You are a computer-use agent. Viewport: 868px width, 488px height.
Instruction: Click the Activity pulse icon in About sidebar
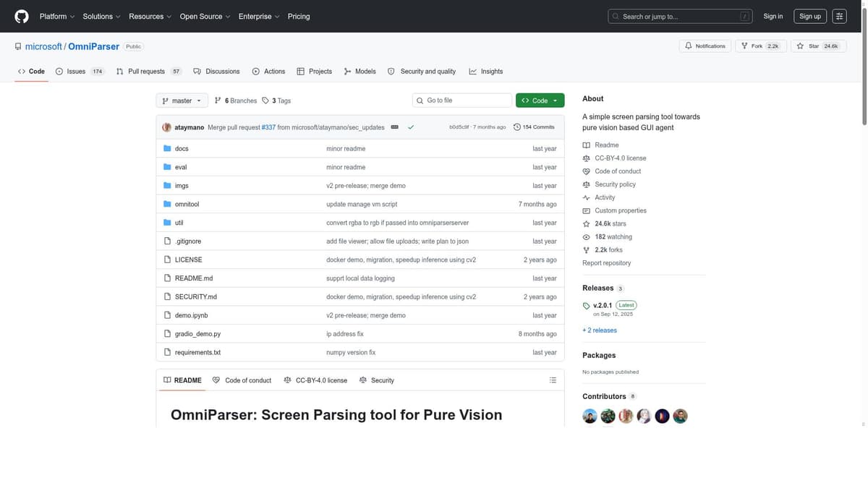(586, 197)
